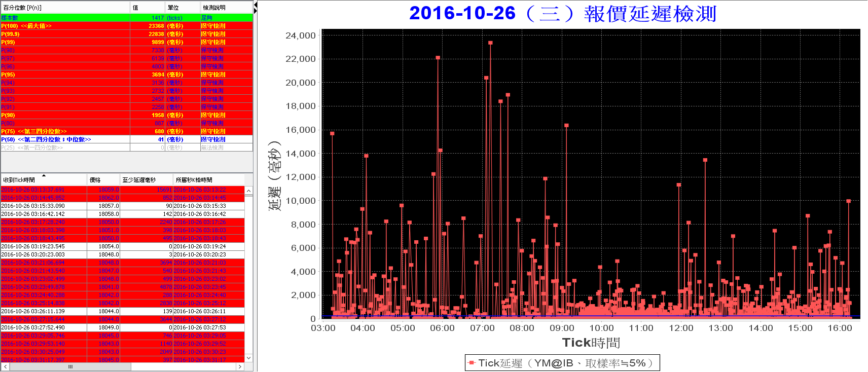Click the vertical scrollbar track of tick table
The image size is (868, 372).
tap(248, 274)
